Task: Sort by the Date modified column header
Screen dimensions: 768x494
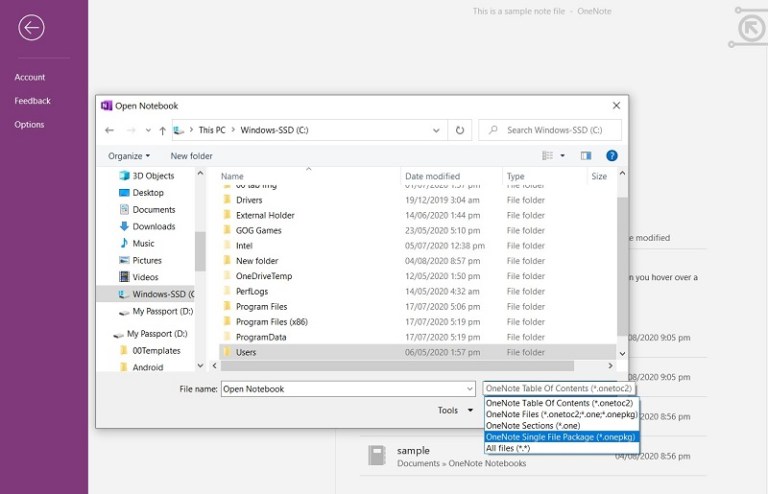Action: point(432,176)
